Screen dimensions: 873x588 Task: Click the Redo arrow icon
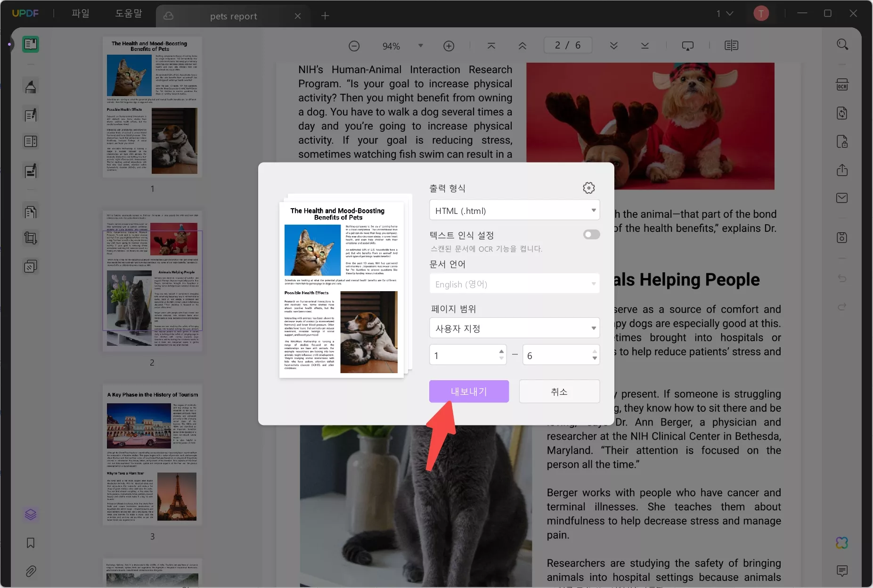click(842, 307)
